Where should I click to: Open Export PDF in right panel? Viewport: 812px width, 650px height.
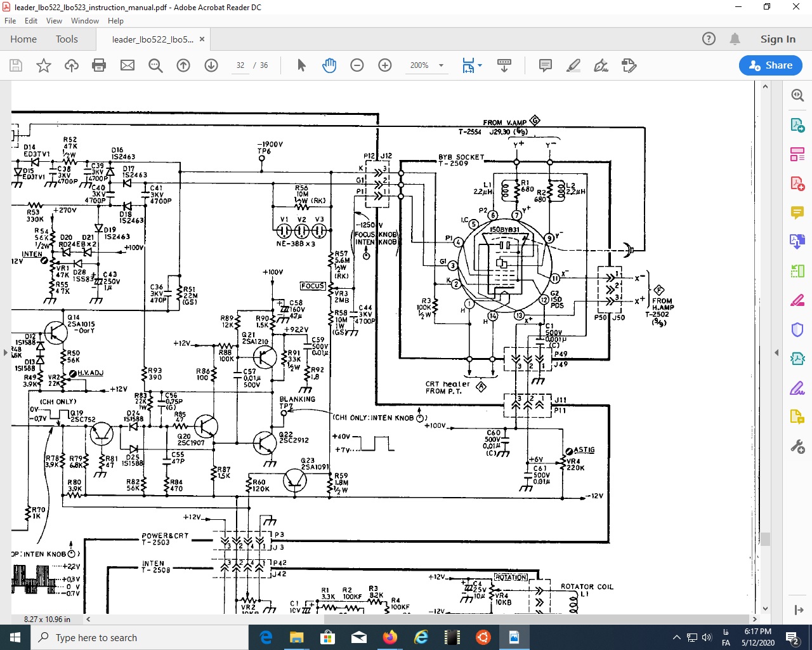(x=797, y=124)
